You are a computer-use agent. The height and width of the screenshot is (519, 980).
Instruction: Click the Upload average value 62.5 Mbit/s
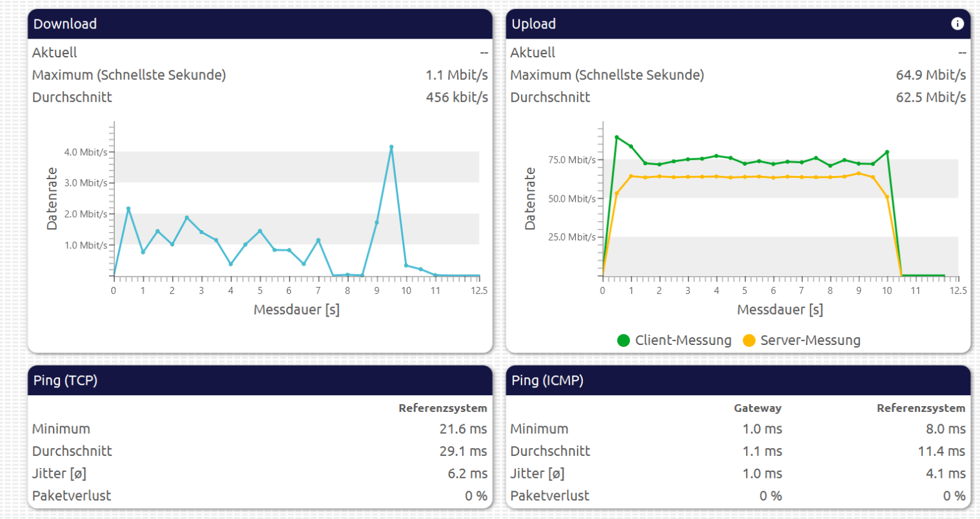[x=930, y=97]
